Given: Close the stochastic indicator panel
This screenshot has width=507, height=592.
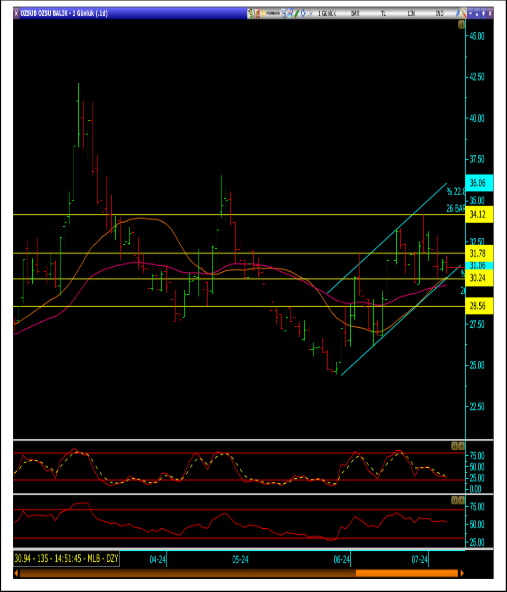Looking at the screenshot, I should tap(461, 446).
